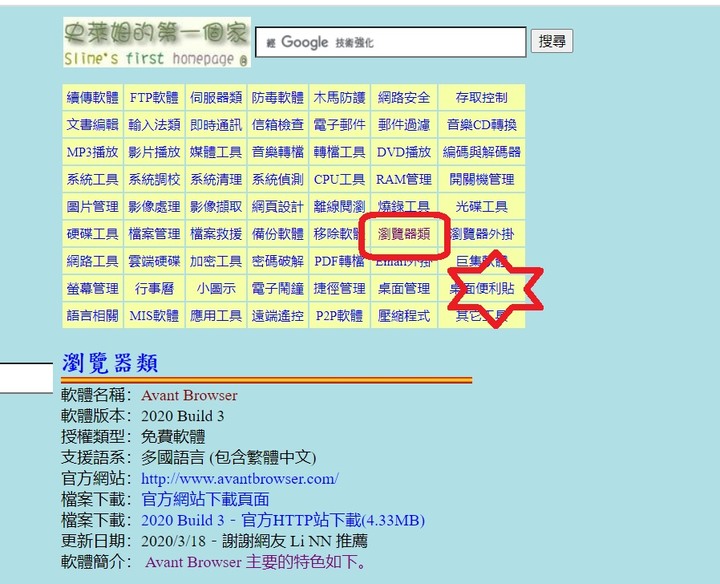
Task: Open the CPU工具 category
Action: (339, 179)
